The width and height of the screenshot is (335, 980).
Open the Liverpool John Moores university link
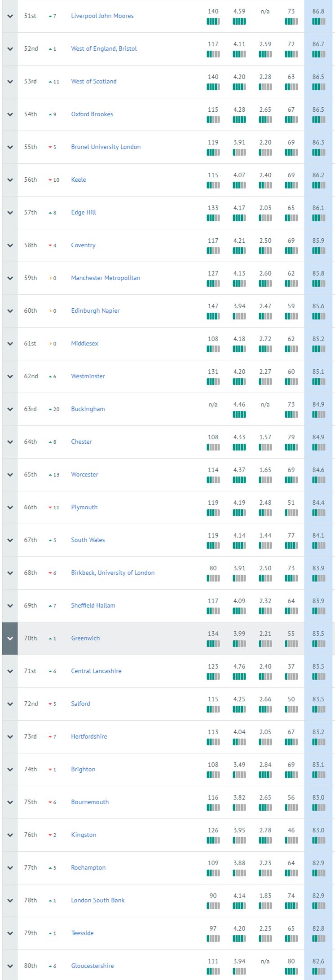[102, 16]
